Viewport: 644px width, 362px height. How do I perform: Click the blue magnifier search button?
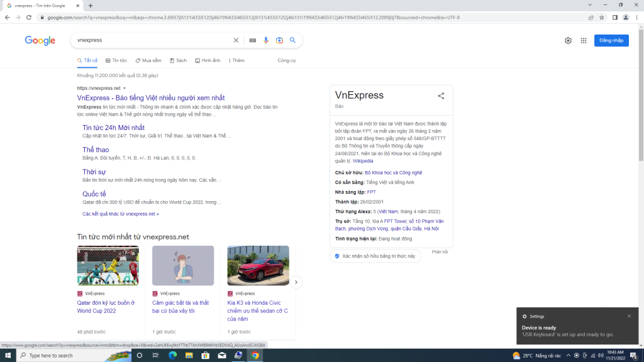(292, 40)
